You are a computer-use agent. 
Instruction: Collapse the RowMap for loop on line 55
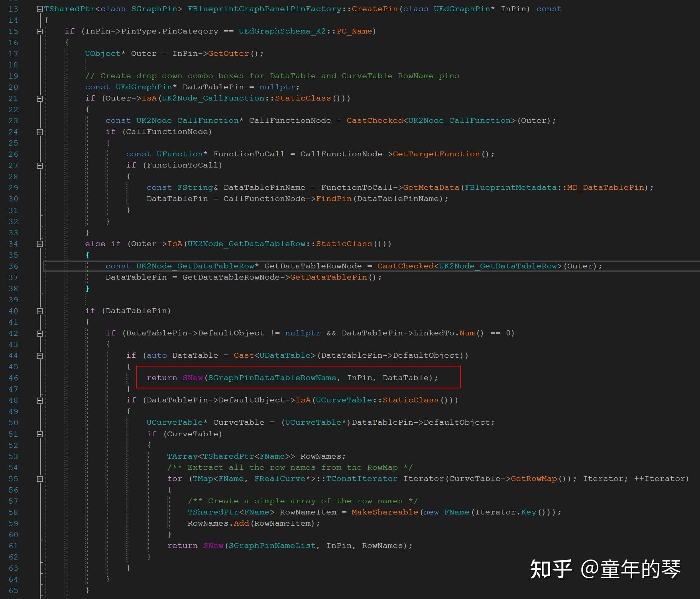(x=39, y=479)
